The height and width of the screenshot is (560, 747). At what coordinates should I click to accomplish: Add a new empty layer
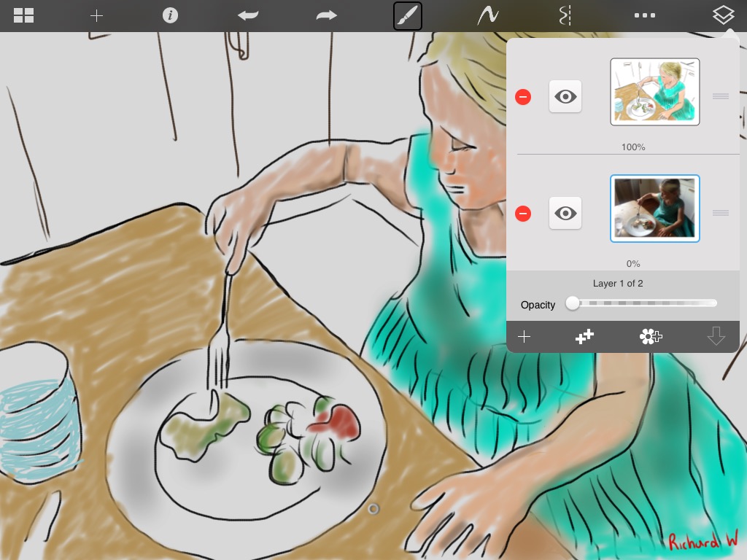pos(524,336)
